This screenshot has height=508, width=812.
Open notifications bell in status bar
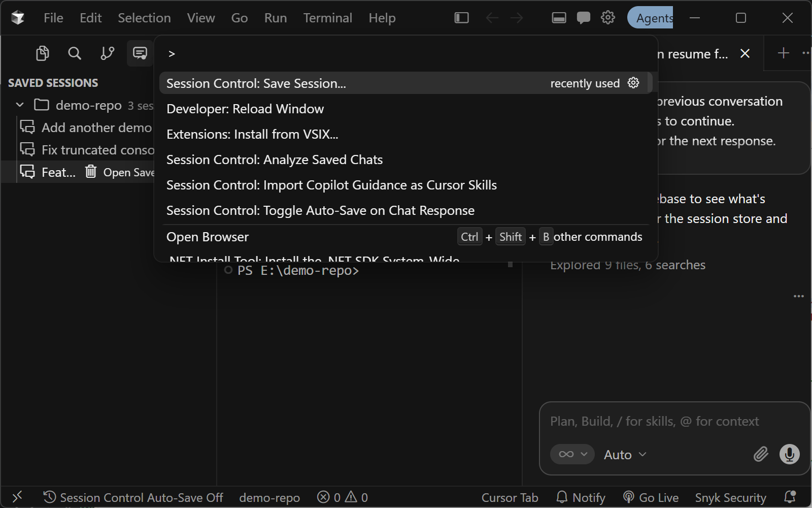pyautogui.click(x=790, y=497)
